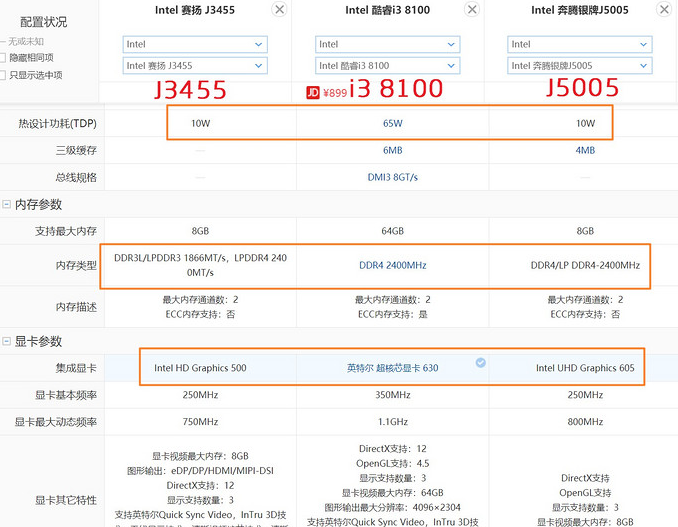This screenshot has height=527, width=678.
Task: Select the 集成显卡 row label
Action: [76, 368]
